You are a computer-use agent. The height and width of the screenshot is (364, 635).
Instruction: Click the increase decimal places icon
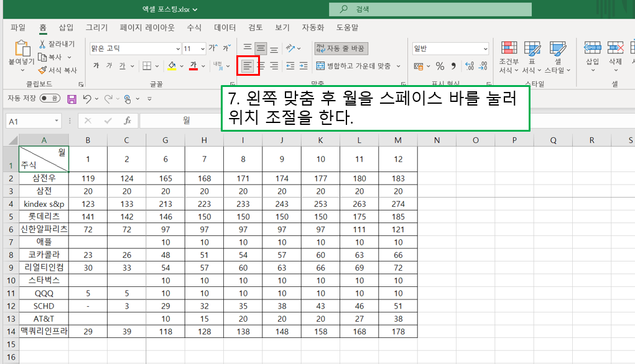470,65
